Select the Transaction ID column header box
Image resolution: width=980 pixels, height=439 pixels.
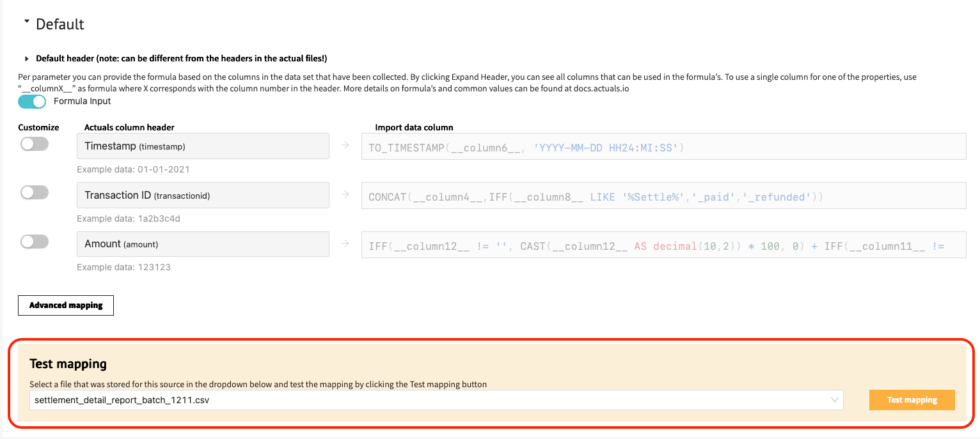[x=203, y=195]
